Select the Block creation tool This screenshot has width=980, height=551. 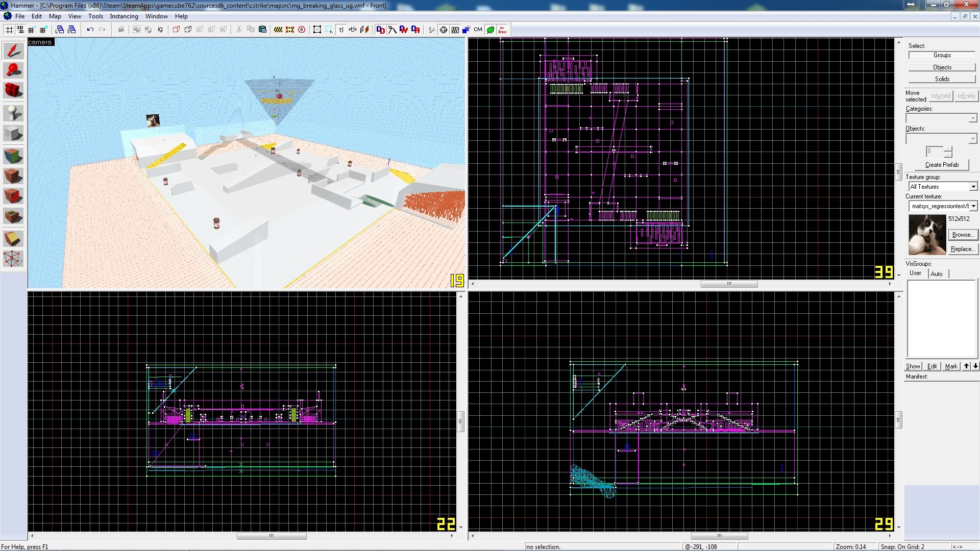point(13,134)
